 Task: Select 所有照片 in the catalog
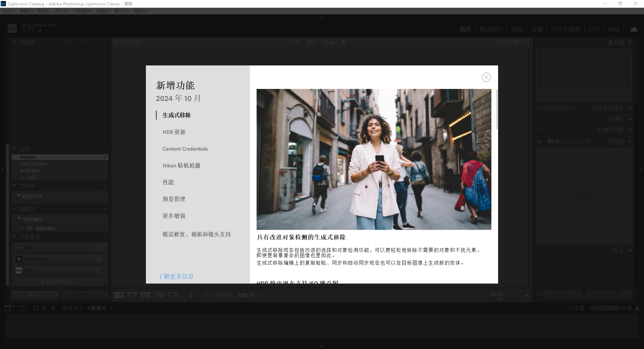tap(60, 157)
